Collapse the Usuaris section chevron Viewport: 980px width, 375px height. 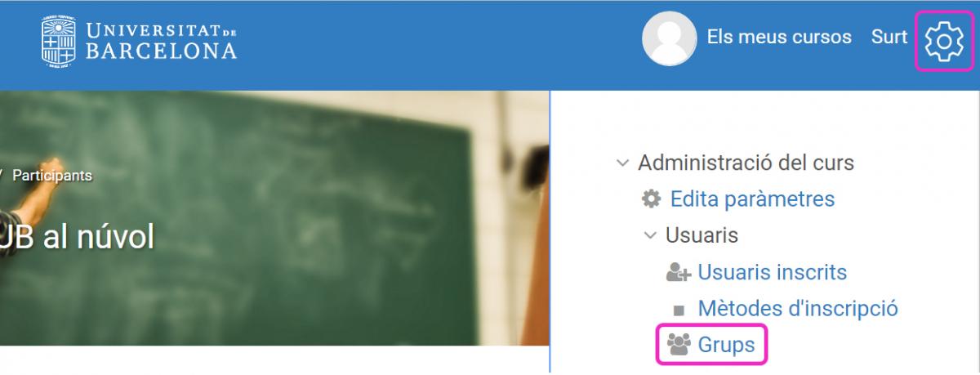[x=651, y=235]
